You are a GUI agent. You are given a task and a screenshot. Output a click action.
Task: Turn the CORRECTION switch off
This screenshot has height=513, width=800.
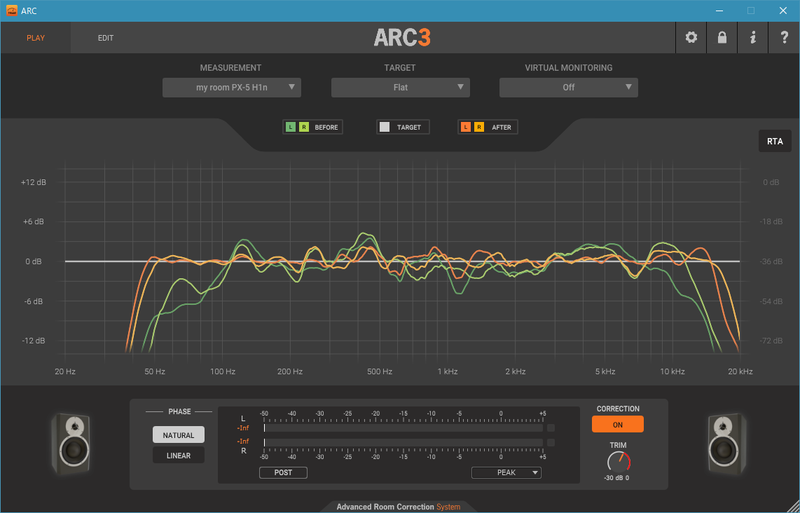click(x=617, y=424)
